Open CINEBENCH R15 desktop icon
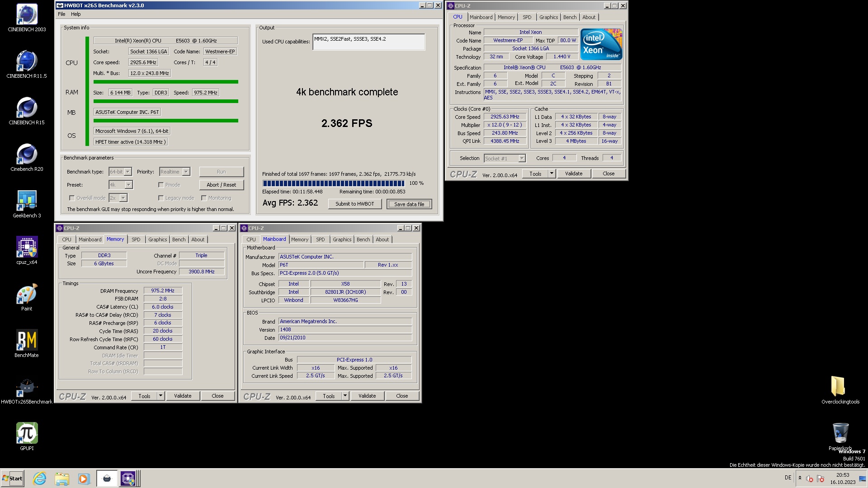868x488 pixels. (x=27, y=111)
